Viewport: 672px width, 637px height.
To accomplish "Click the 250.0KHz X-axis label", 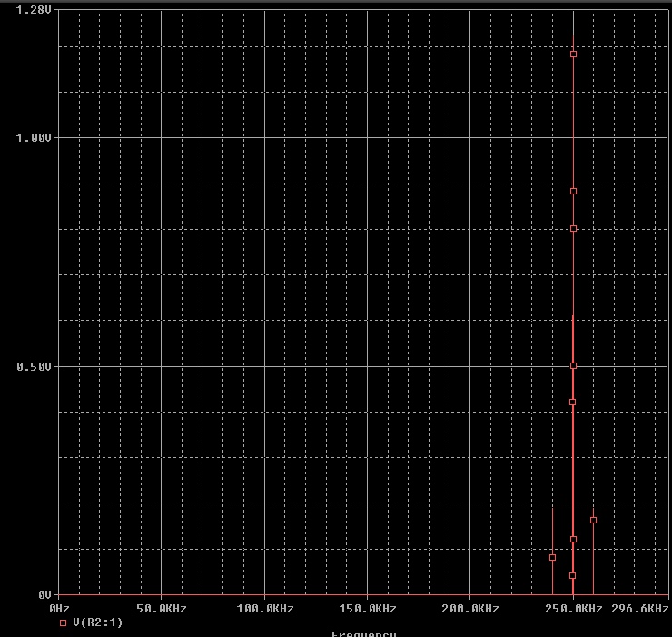I will click(x=573, y=608).
